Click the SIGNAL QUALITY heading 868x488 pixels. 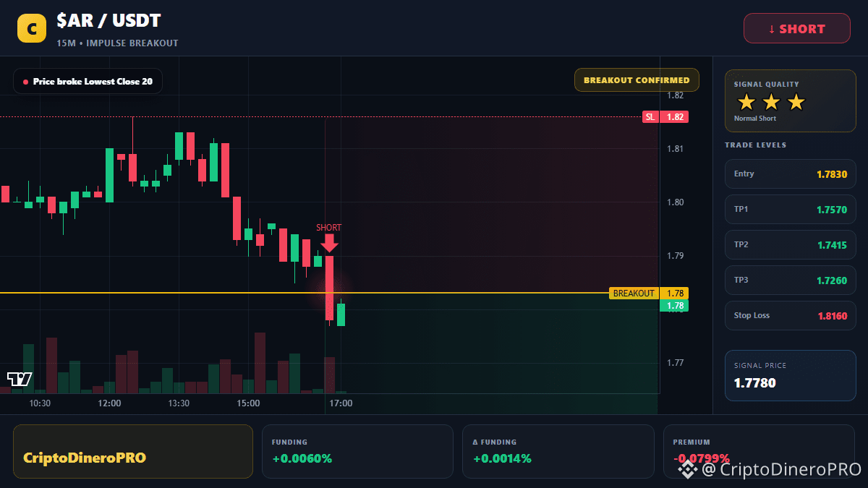767,85
